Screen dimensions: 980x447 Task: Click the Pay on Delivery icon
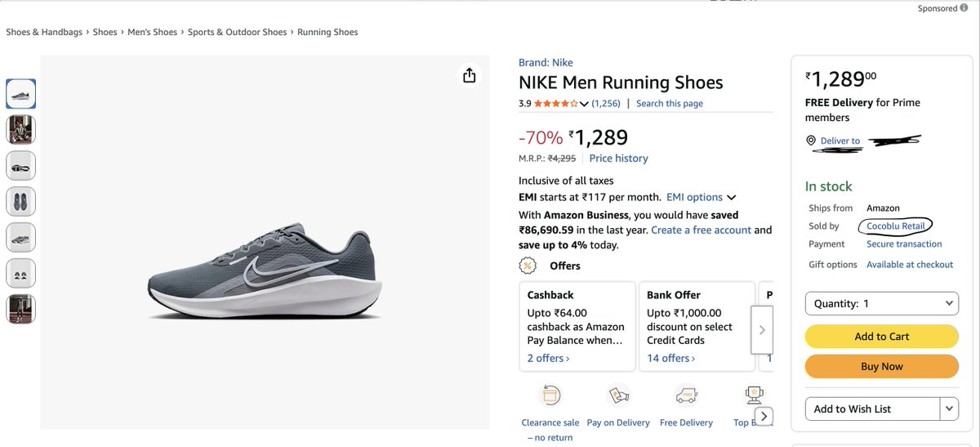[x=618, y=396]
